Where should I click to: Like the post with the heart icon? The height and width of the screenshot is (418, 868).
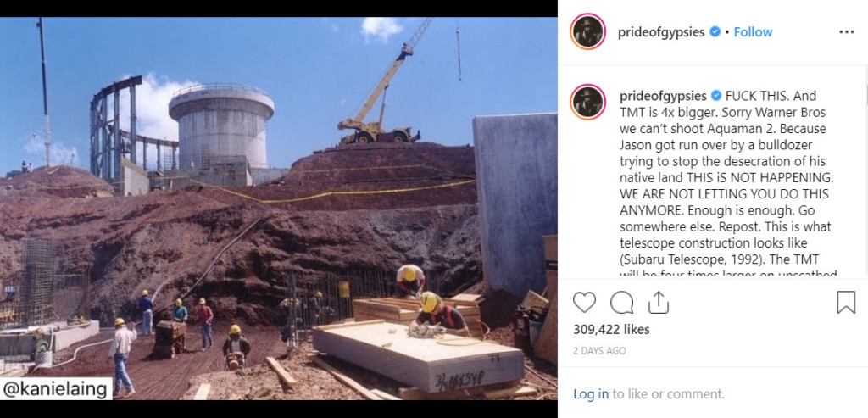584,303
